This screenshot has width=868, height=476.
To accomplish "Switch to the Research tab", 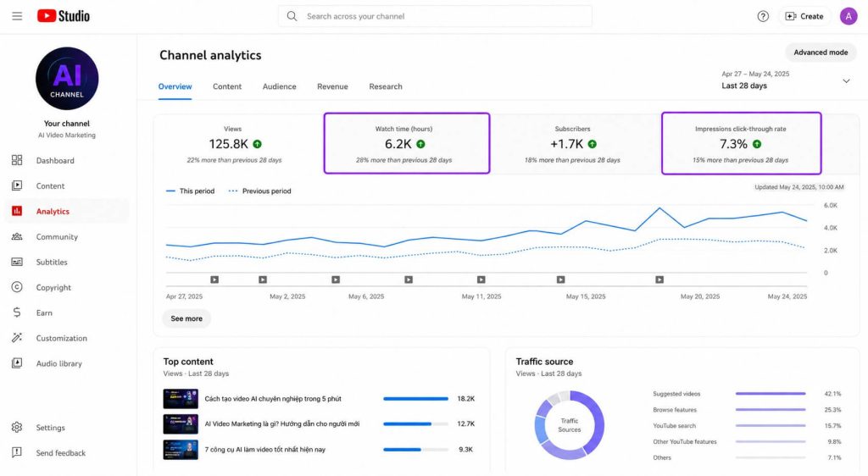I will tap(386, 86).
